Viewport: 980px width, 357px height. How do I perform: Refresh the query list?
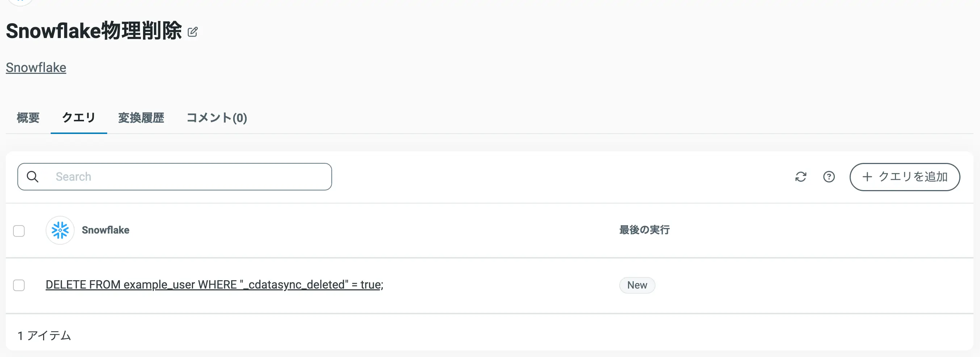tap(800, 177)
